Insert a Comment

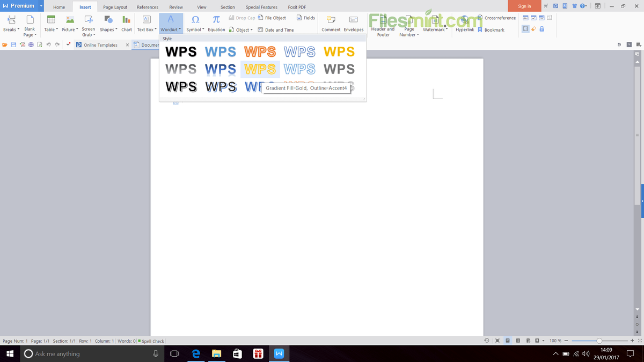(x=331, y=24)
